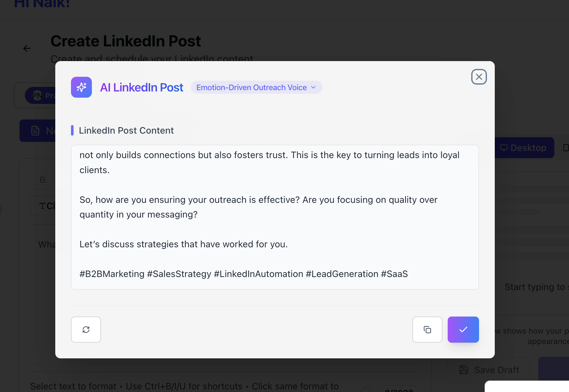This screenshot has width=569, height=392.
Task: Select the mobile preview icon beside Desktop
Action: coord(566,148)
